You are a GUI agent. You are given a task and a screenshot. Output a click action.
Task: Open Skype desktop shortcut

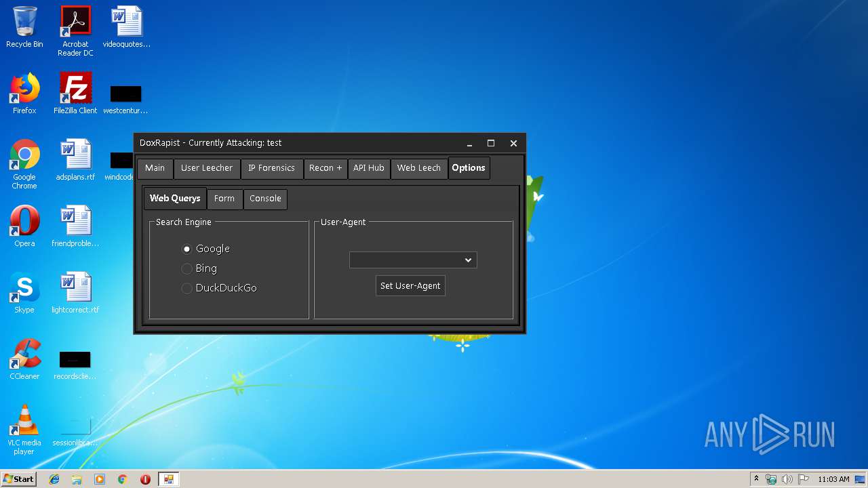[x=24, y=293]
